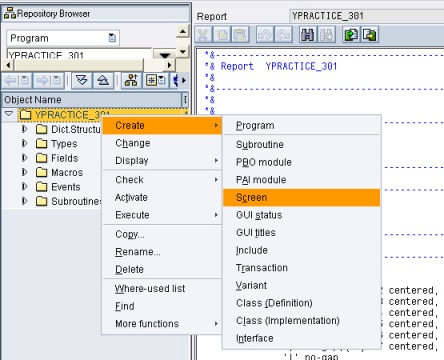Expand the Subroutines folder
The width and height of the screenshot is (444, 360).
click(x=24, y=201)
